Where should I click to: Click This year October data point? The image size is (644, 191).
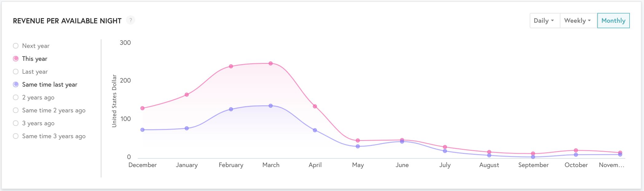(576, 150)
